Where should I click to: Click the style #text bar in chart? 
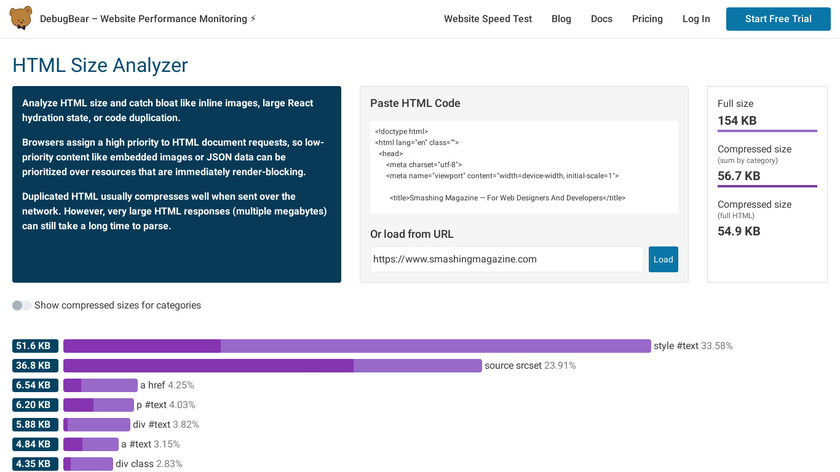(356, 346)
